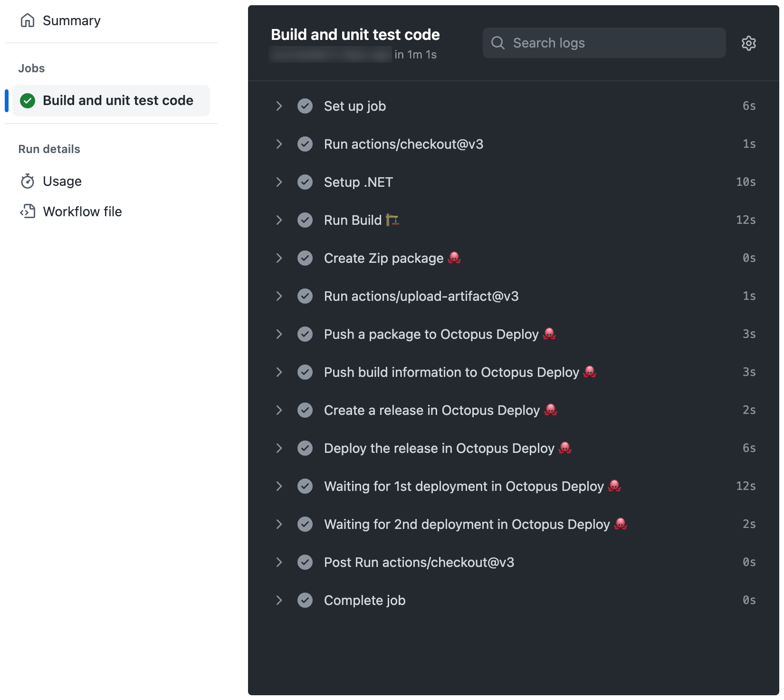Click the Workflow file code icon
This screenshot has width=784, height=700.
point(28,211)
